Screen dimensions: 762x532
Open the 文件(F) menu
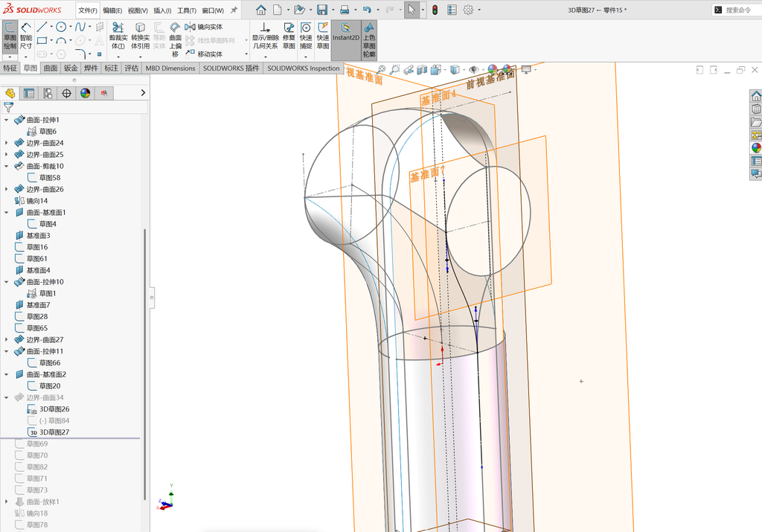pyautogui.click(x=88, y=10)
